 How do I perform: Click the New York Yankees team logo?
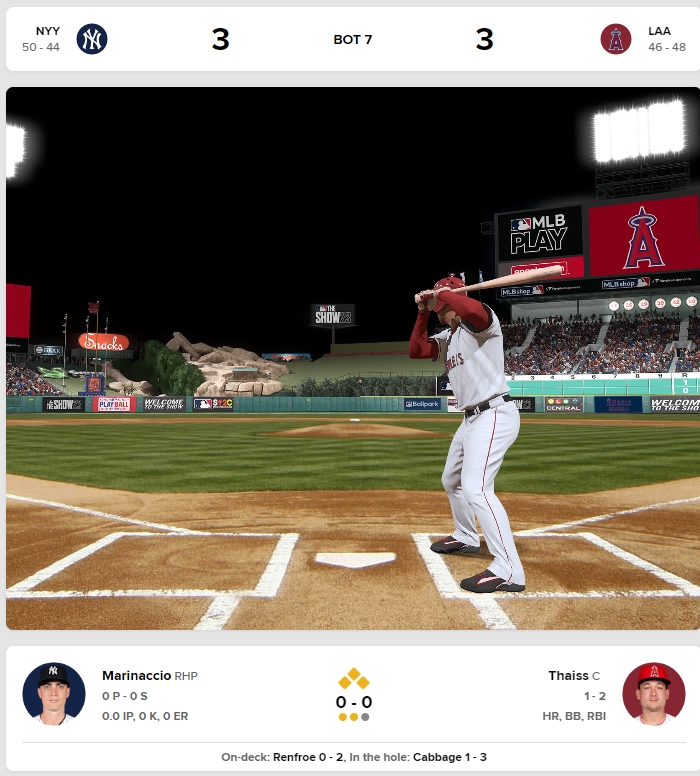92,39
